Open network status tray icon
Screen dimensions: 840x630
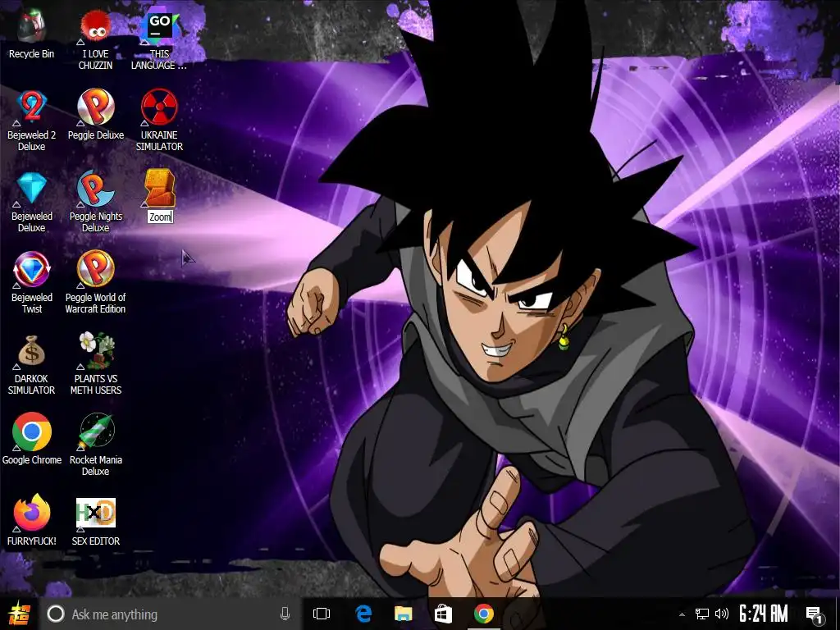(702, 614)
